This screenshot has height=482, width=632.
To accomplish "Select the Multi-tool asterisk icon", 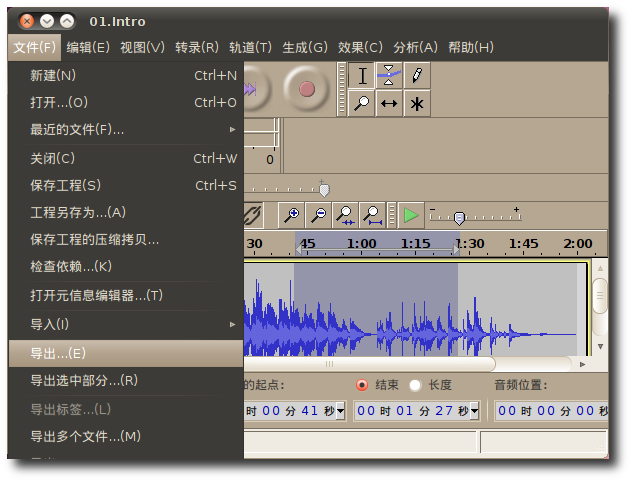I will (x=417, y=104).
